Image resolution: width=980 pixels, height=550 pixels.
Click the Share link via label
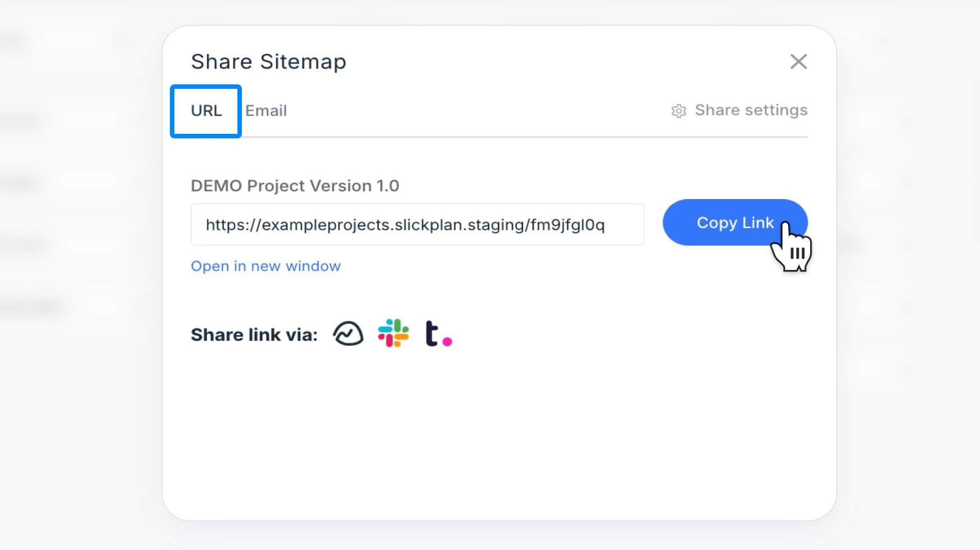pyautogui.click(x=254, y=335)
